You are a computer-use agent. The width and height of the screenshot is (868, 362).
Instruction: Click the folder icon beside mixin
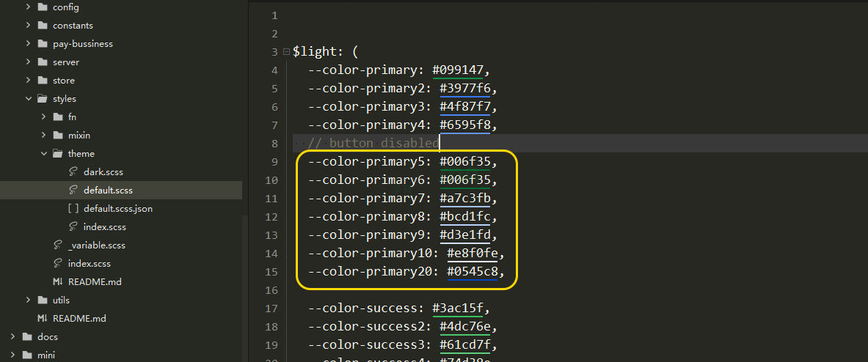(x=57, y=136)
